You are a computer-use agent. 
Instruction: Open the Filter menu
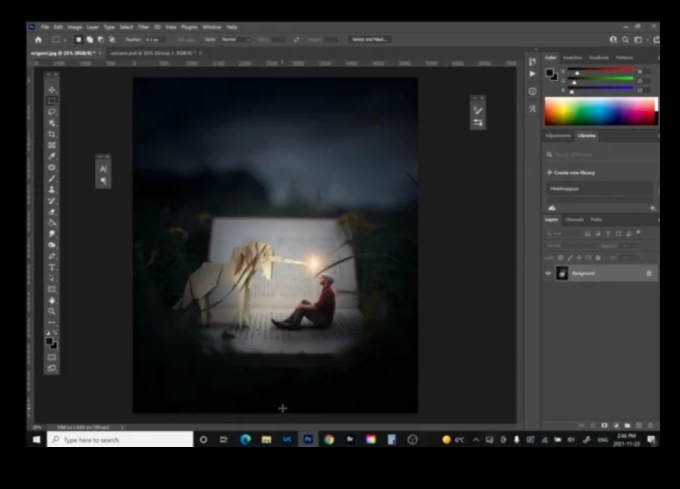[x=141, y=27]
